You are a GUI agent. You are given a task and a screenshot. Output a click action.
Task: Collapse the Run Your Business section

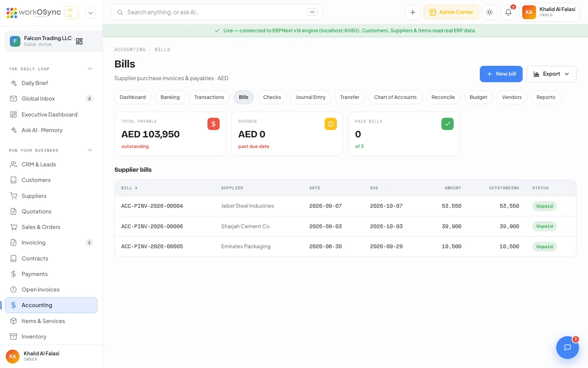(x=90, y=150)
